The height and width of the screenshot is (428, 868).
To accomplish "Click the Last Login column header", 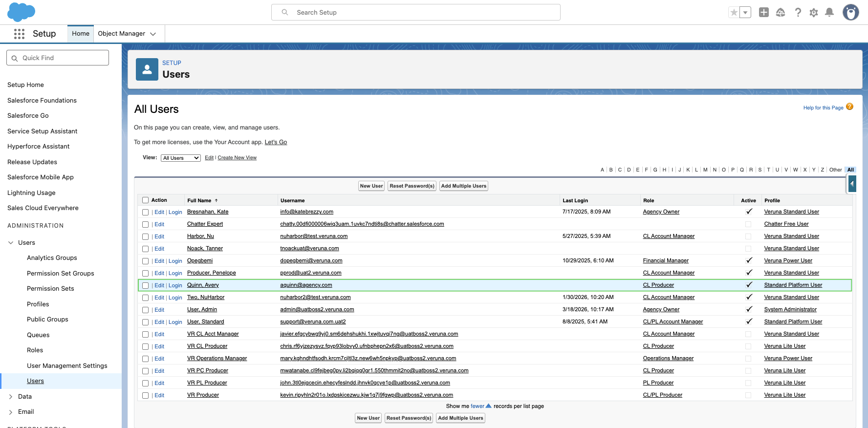I will click(x=575, y=200).
